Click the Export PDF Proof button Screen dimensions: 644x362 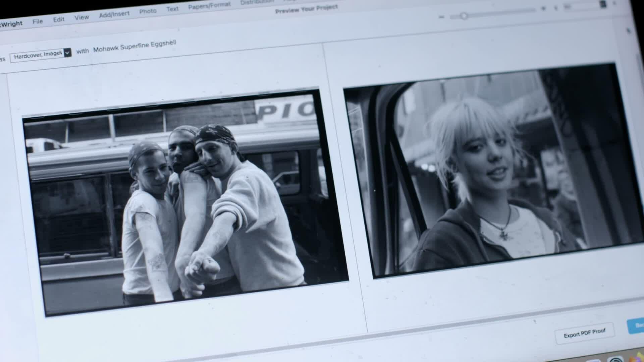click(x=585, y=333)
